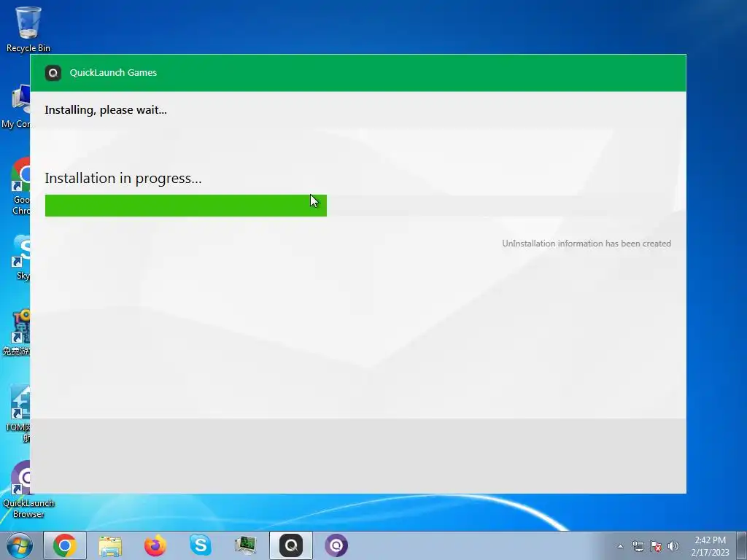Open the Recycle Bin desktop icon

(28, 28)
